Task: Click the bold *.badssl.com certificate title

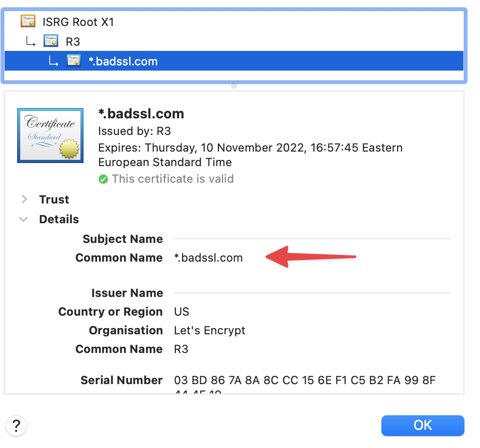Action: [141, 114]
